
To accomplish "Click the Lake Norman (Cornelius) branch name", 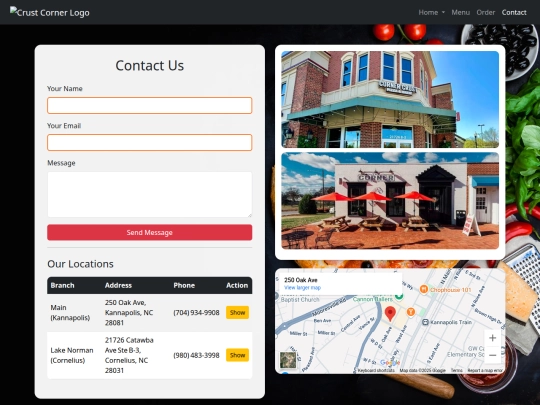I will [72, 355].
